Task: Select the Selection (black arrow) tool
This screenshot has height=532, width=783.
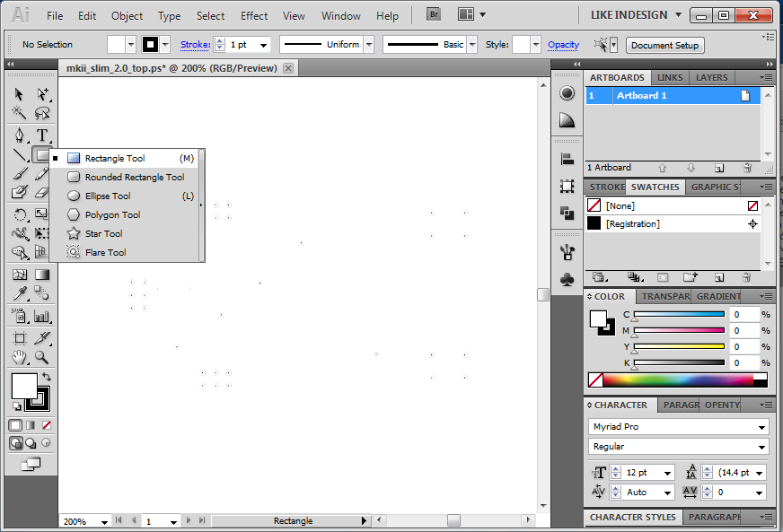Action: (x=19, y=94)
